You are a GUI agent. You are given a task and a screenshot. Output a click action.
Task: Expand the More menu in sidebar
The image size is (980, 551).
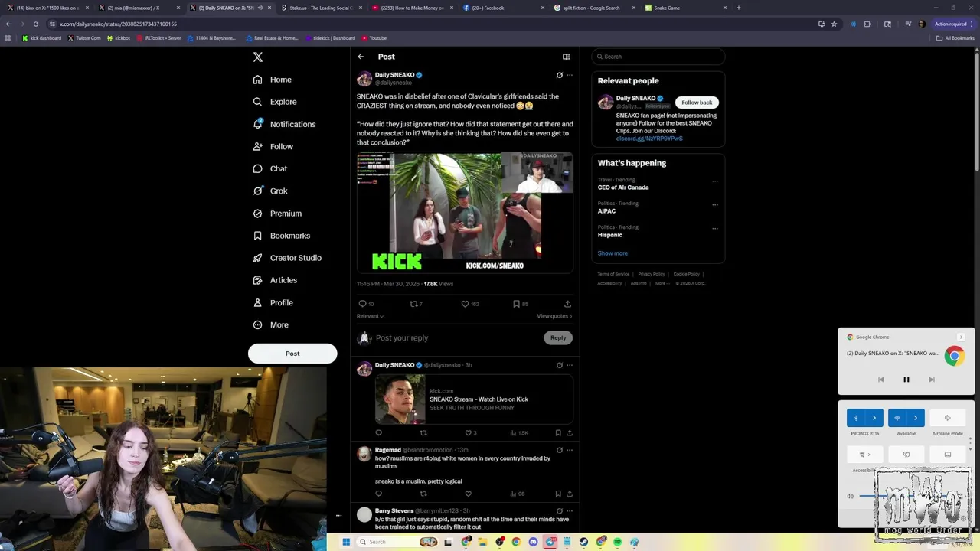click(271, 324)
